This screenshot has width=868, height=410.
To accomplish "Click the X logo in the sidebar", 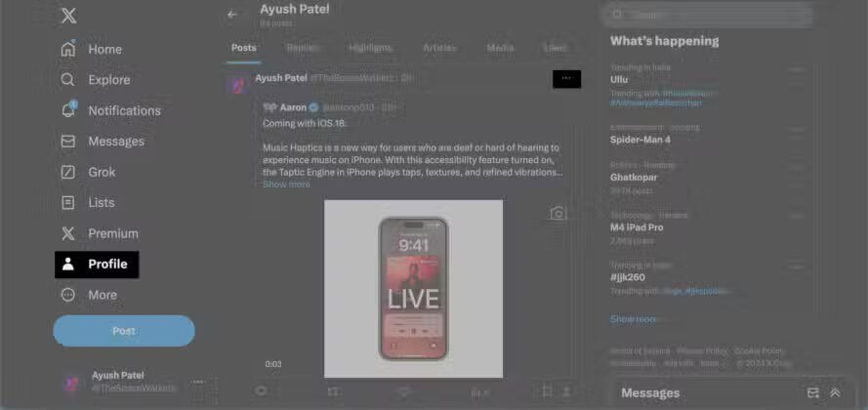I will [x=68, y=17].
